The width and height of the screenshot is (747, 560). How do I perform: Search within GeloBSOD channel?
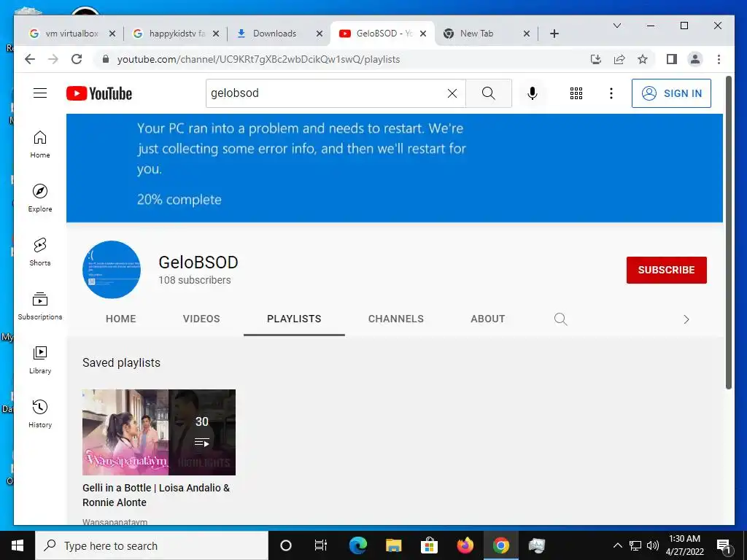[561, 319]
